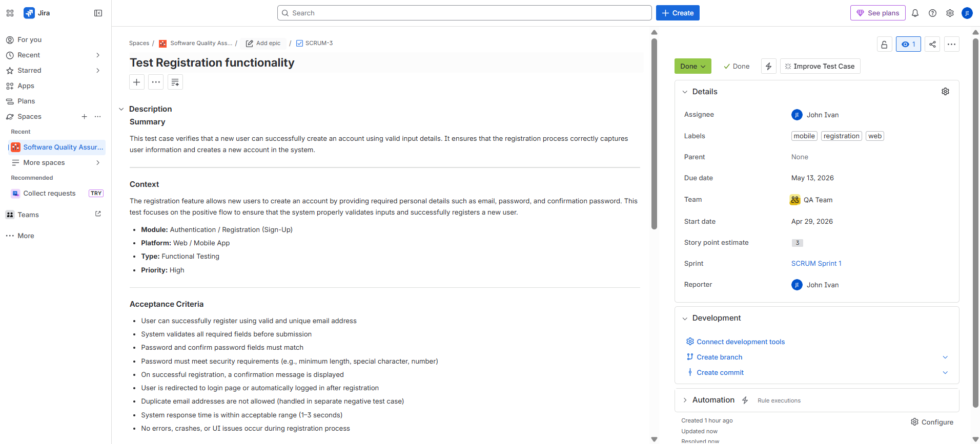The width and height of the screenshot is (980, 444).
Task: Open the Details panel gear settings
Action: (945, 92)
